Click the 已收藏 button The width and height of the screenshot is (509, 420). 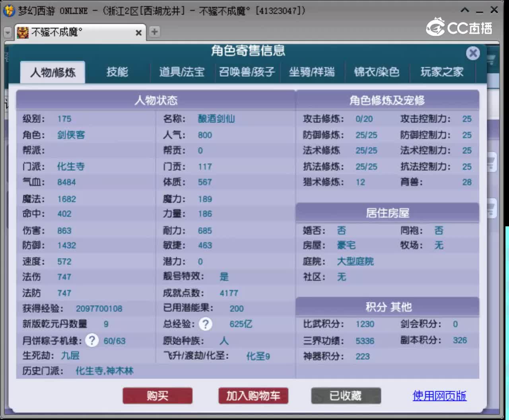346,396
